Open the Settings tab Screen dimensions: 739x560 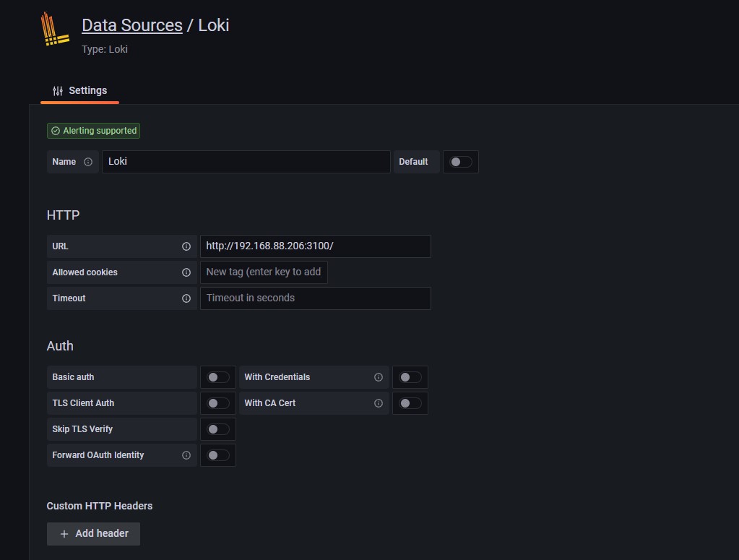(80, 90)
